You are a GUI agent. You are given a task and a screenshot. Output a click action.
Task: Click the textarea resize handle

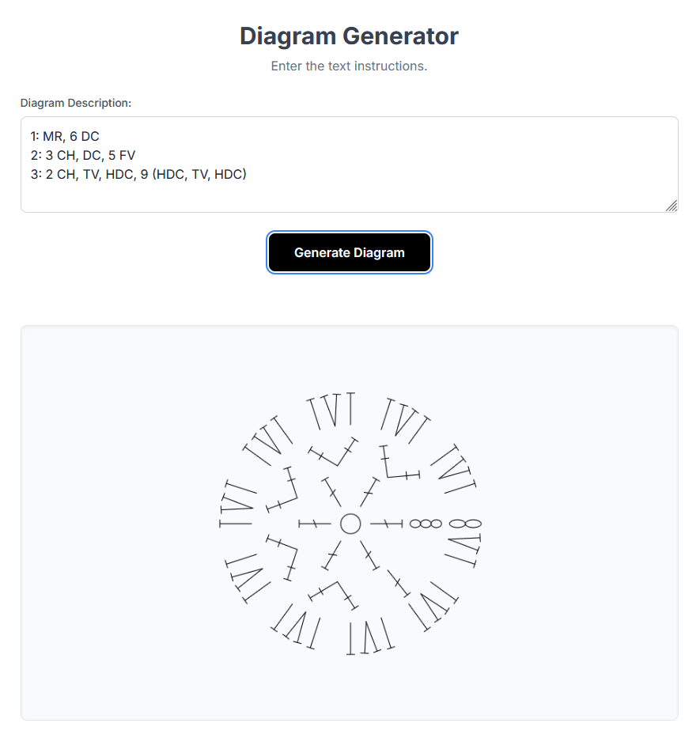(x=673, y=206)
